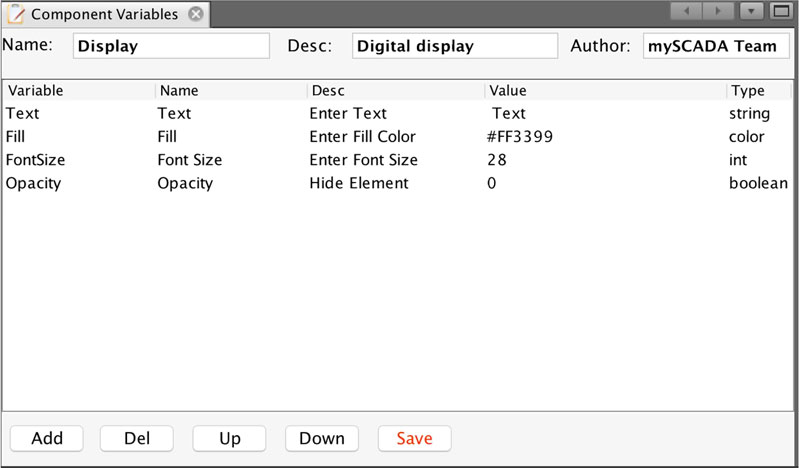Image resolution: width=799 pixels, height=468 pixels.
Task: Click the scroll tabs left arrow
Action: click(x=686, y=11)
